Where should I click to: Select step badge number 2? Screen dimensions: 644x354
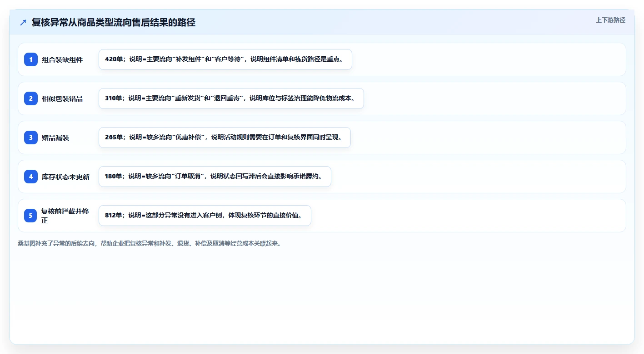(x=31, y=98)
